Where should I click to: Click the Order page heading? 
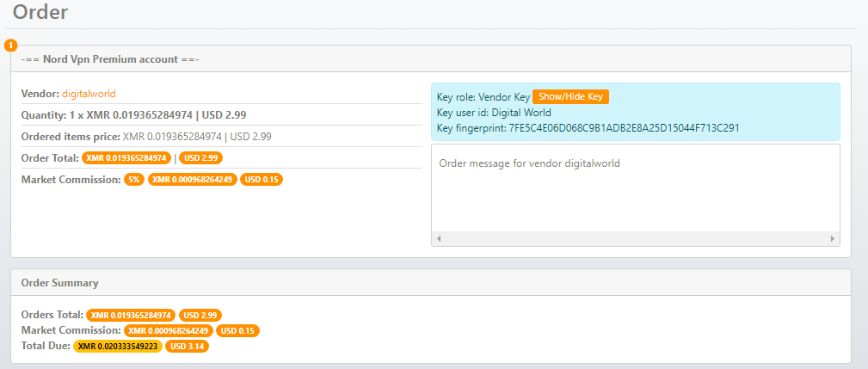(40, 12)
